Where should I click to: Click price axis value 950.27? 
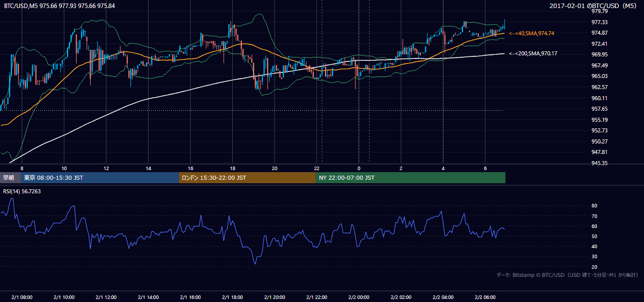click(599, 141)
